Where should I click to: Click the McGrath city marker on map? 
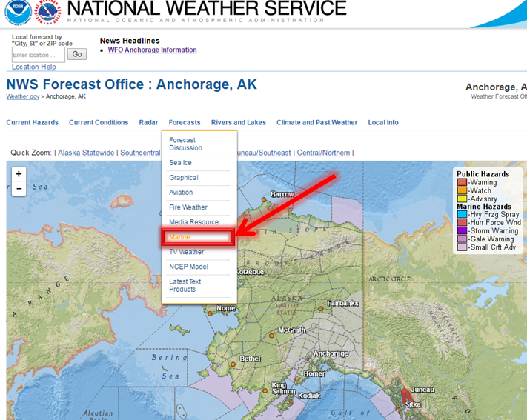coord(271,336)
